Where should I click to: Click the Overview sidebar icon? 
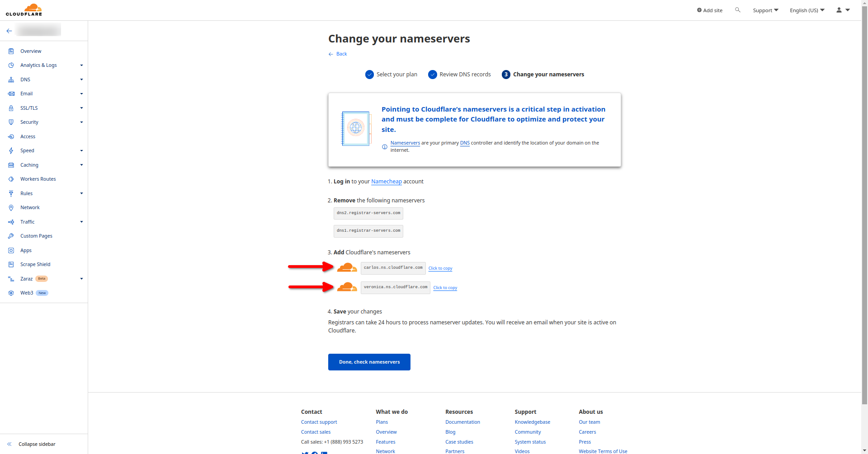pos(11,51)
